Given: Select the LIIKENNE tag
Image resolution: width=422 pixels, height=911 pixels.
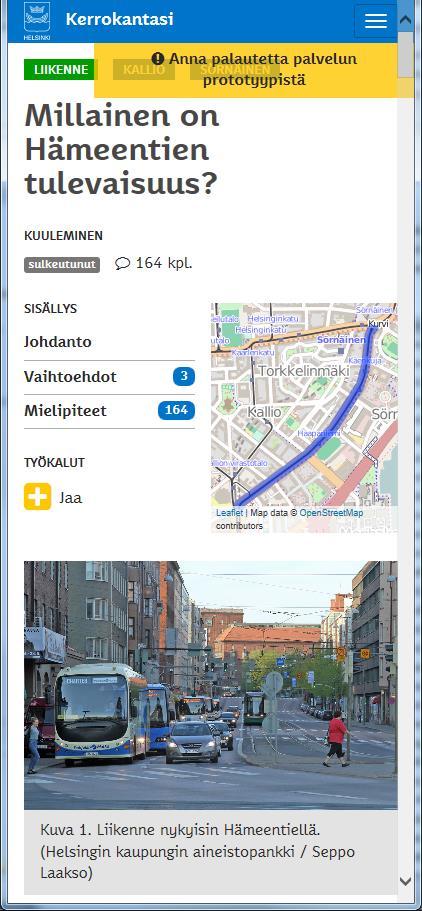Looking at the screenshot, I should click(60, 70).
